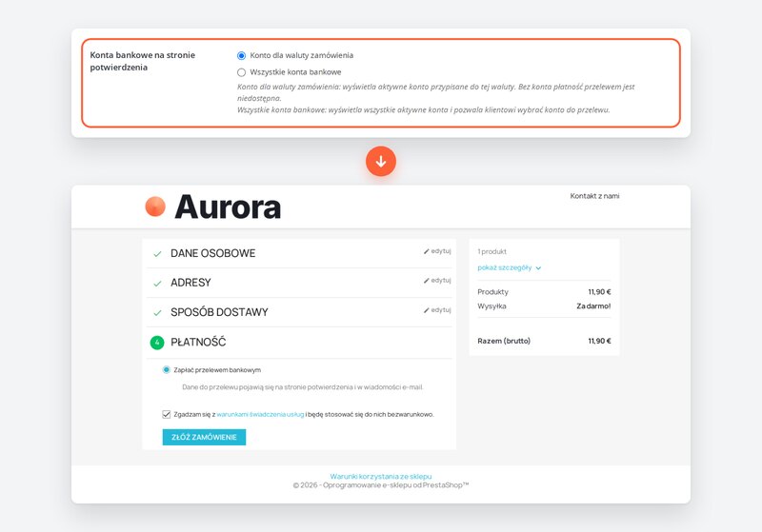The image size is (762, 532).
Task: Click green step 4 circle icon
Action: 157,343
